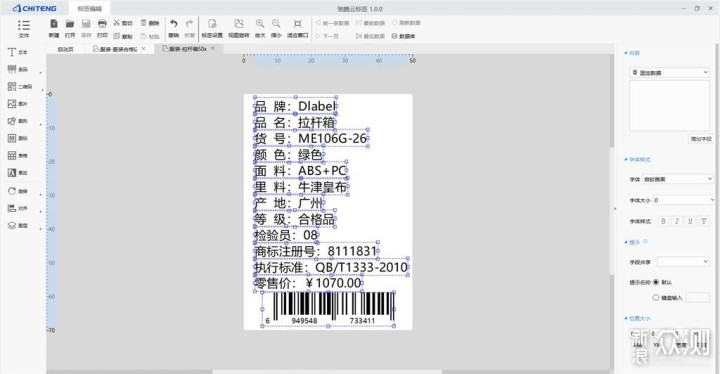Expand the 条码 barcode tool submenu arrow
Image resolution: width=720 pixels, height=374 pixels.
pyautogui.click(x=41, y=73)
